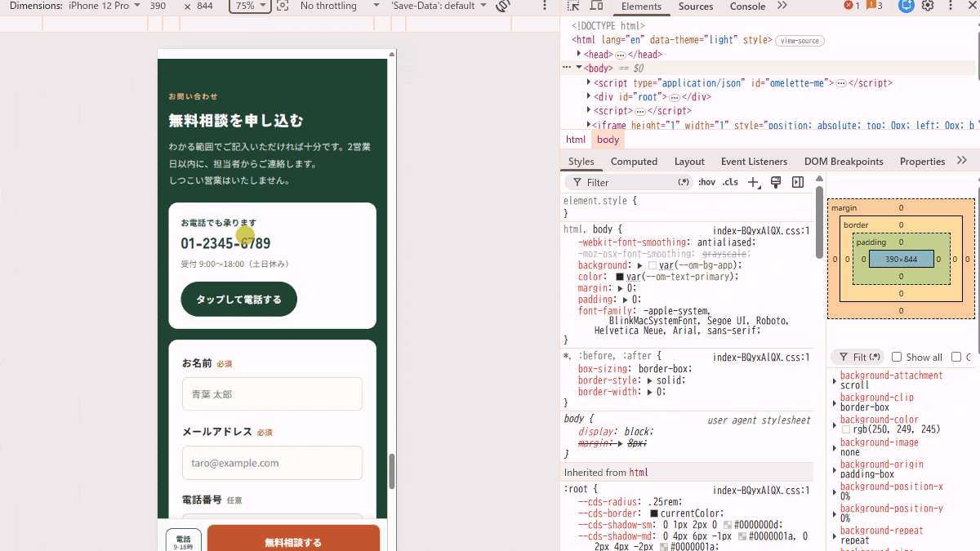Toggle the device toolbar icon

click(x=595, y=6)
